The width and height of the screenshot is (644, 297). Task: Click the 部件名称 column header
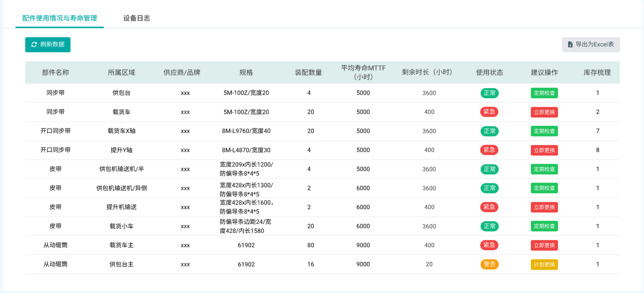click(55, 72)
